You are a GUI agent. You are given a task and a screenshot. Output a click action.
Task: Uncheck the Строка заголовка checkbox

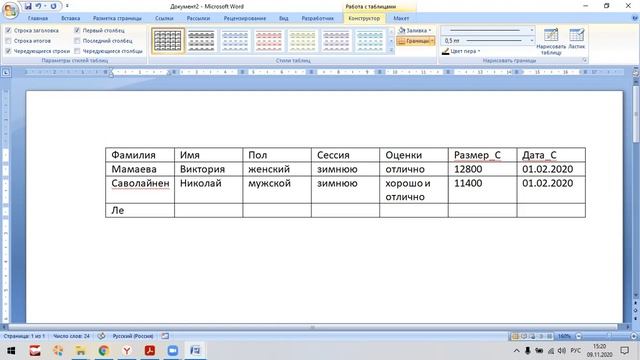[x=8, y=30]
